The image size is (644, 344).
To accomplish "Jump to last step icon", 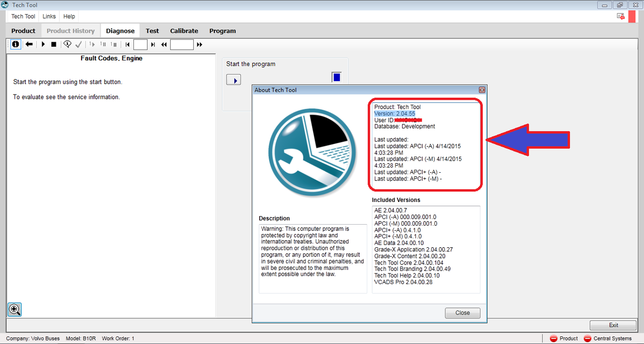I will 153,44.
